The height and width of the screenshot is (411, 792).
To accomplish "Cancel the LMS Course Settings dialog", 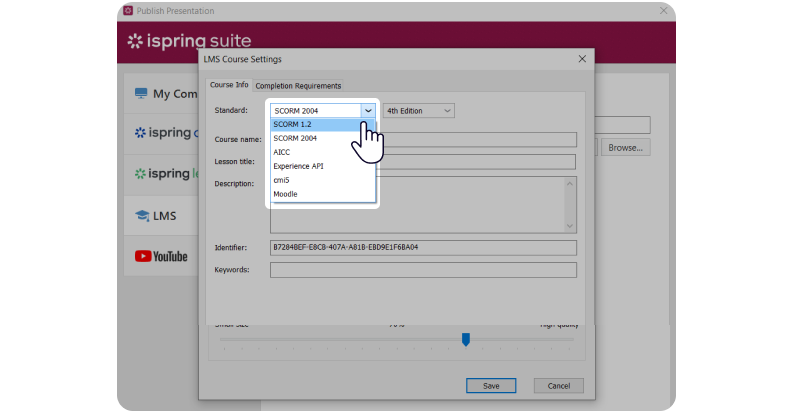I will pos(559,386).
